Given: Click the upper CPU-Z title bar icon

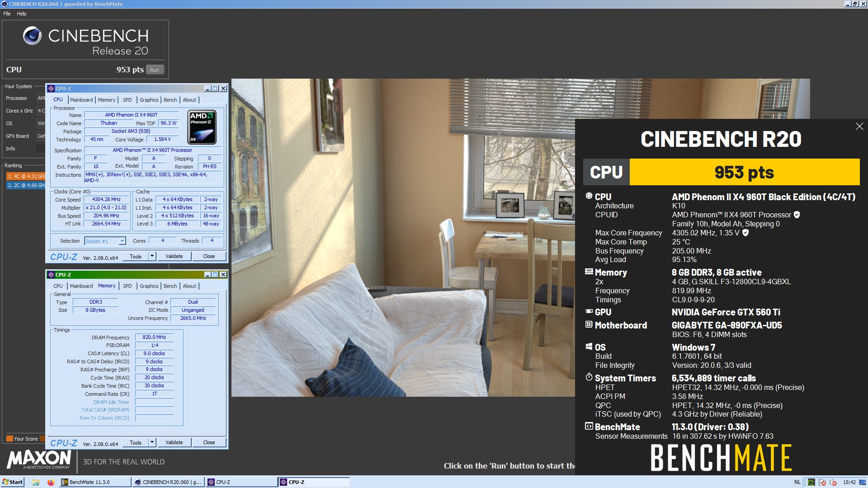Looking at the screenshot, I should click(51, 89).
